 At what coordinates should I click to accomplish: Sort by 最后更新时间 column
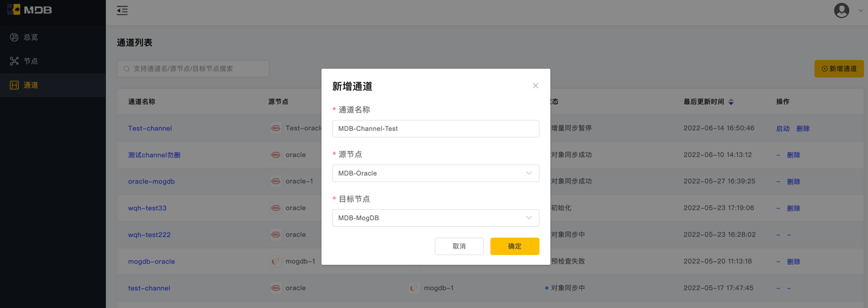click(731, 102)
